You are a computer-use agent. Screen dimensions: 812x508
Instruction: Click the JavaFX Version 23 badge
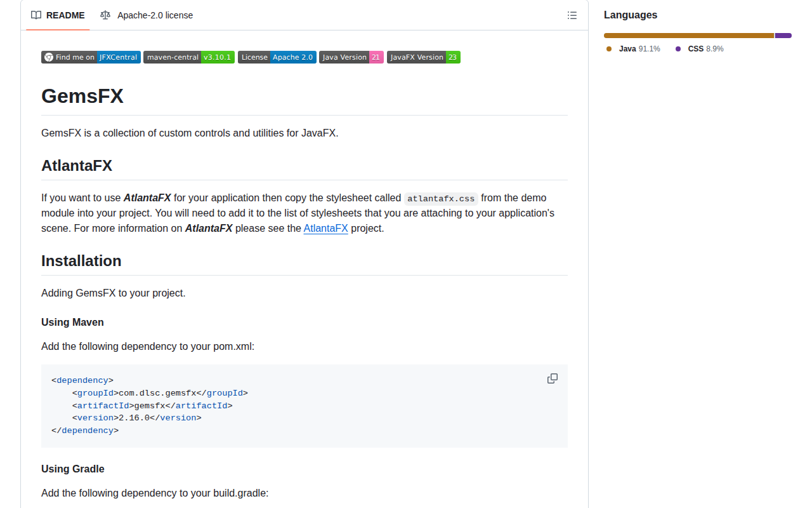[423, 57]
